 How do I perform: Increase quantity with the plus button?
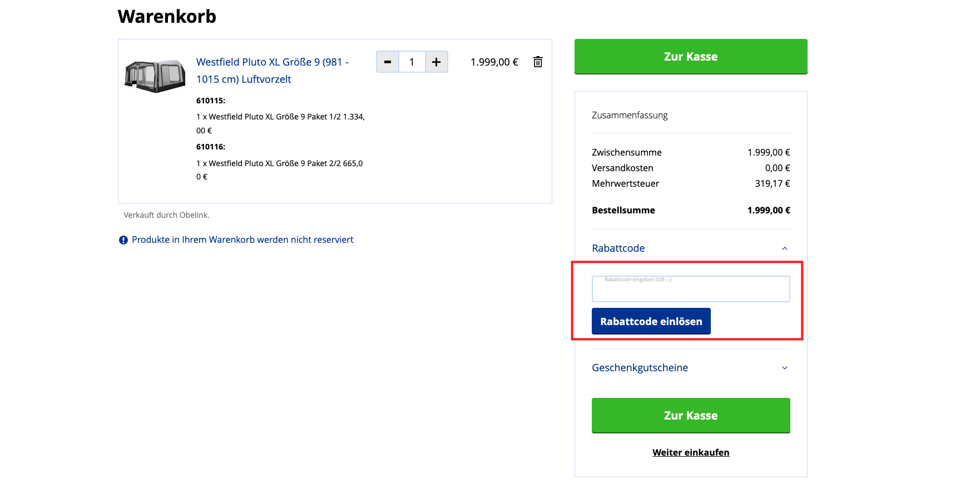(x=437, y=62)
